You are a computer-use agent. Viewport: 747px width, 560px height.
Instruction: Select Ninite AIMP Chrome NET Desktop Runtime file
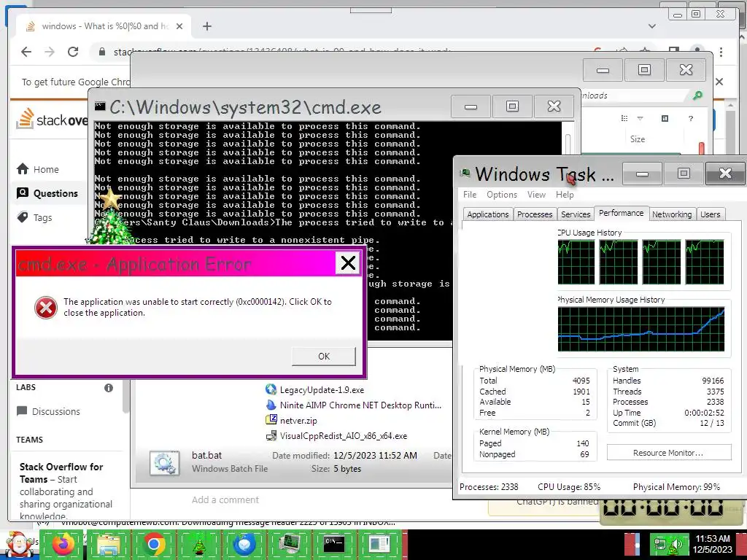(x=354, y=405)
